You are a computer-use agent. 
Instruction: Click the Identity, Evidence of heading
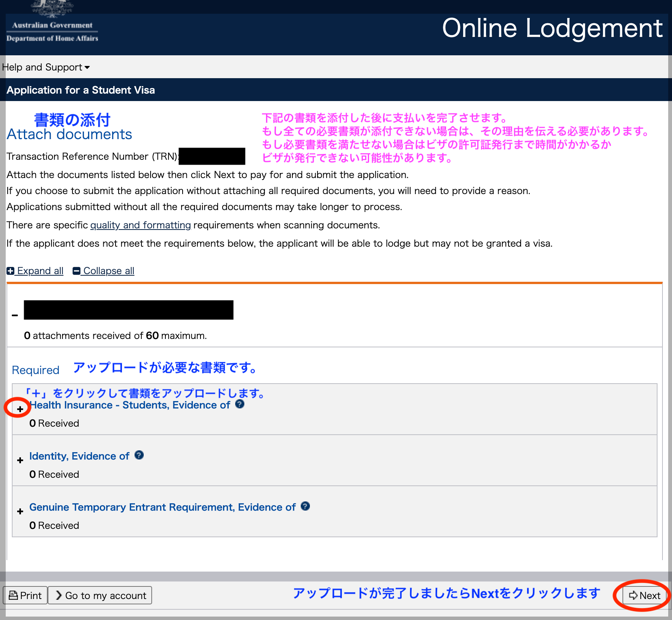tap(79, 456)
